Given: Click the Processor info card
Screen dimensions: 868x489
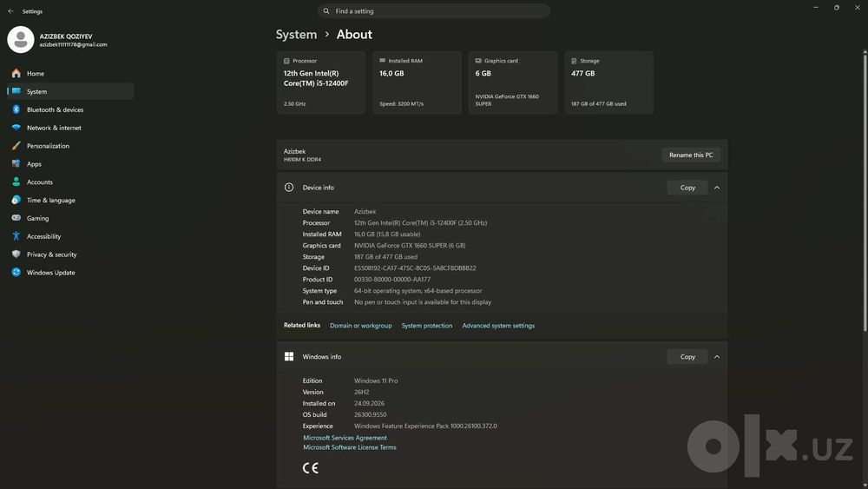Looking at the screenshot, I should click(321, 83).
